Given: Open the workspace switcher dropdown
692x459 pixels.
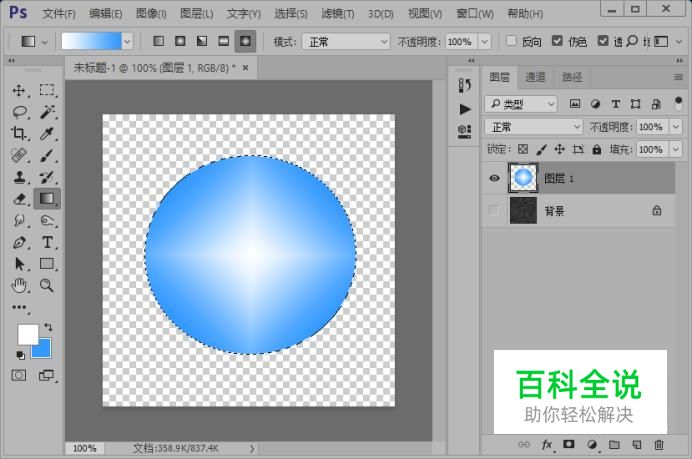Looking at the screenshot, I should click(x=668, y=41).
